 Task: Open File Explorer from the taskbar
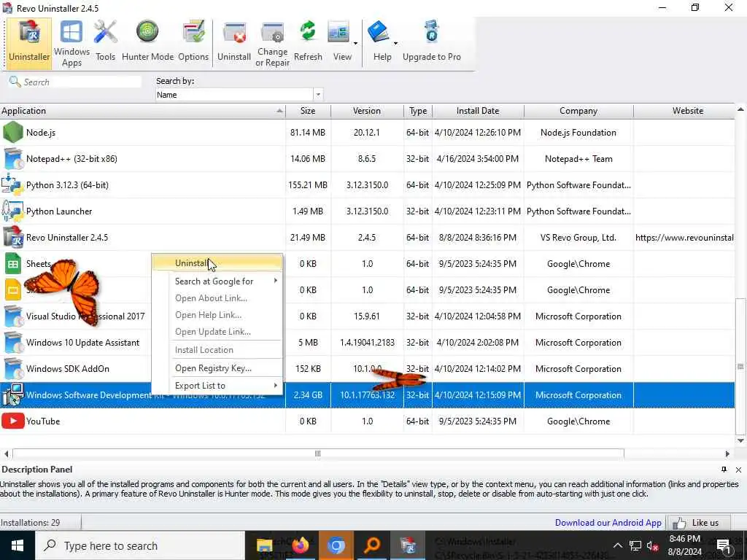coord(264,545)
